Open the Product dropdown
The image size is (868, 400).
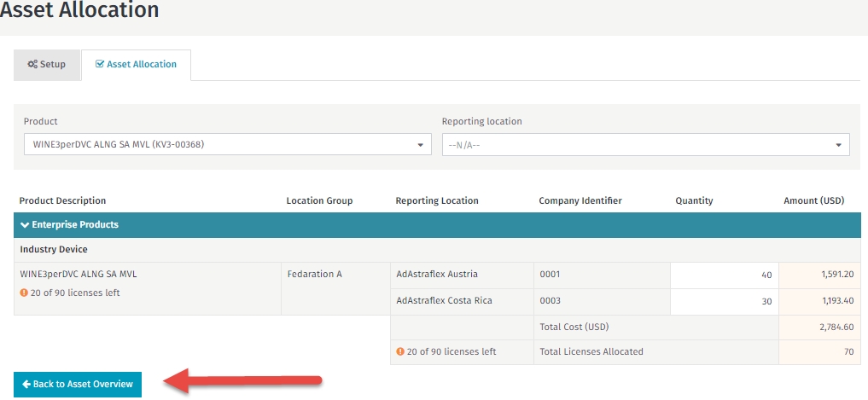[228, 144]
